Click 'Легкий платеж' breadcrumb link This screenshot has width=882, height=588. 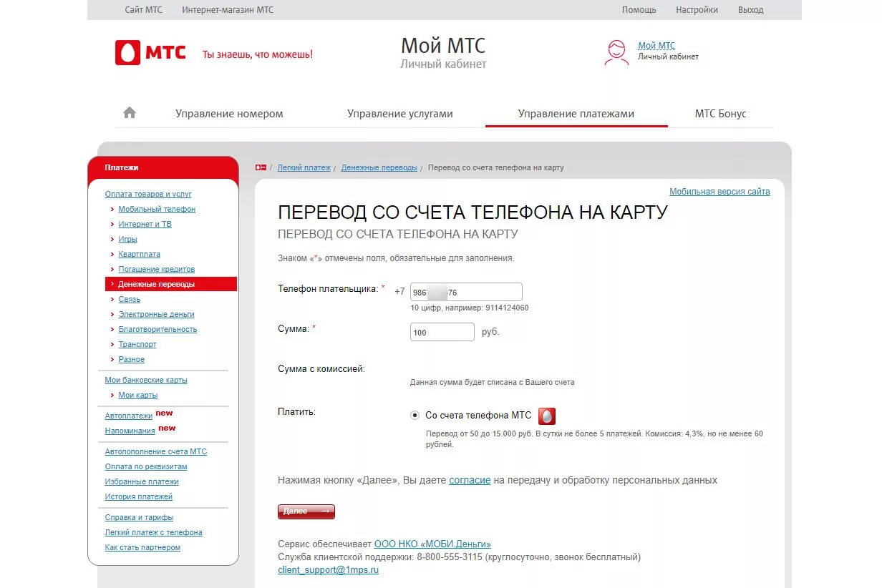click(304, 167)
